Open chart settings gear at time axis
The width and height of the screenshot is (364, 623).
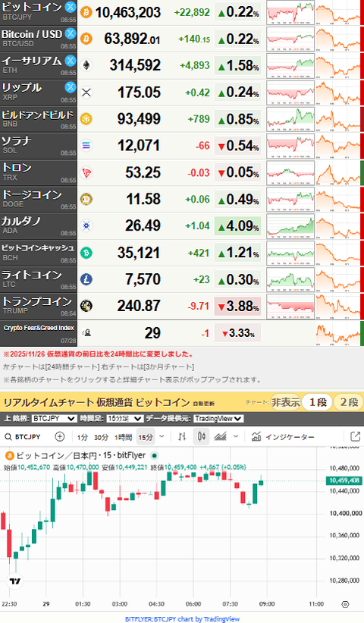(345, 604)
